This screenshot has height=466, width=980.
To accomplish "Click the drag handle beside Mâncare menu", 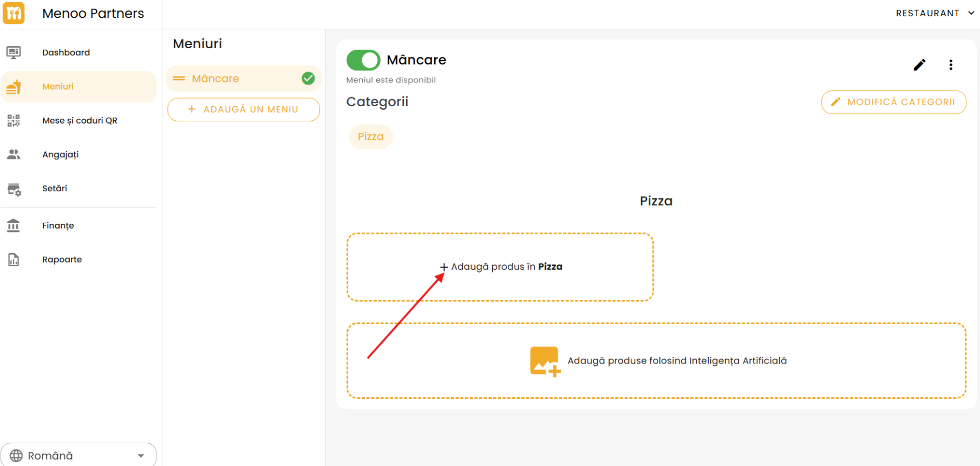I will tap(179, 79).
